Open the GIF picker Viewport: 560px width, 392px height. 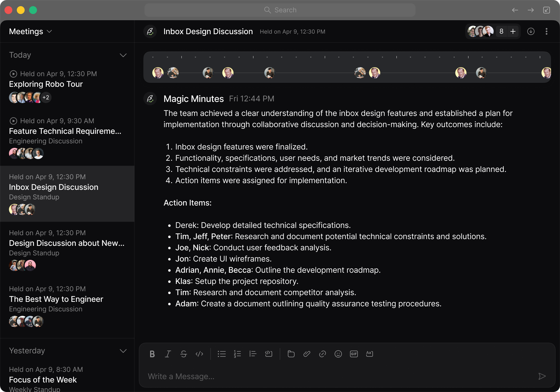354,354
